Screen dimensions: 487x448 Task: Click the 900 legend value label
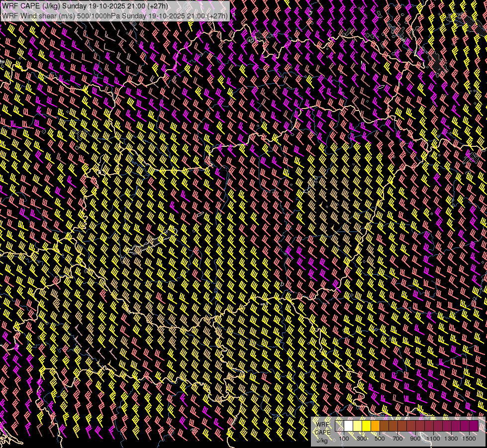click(415, 439)
